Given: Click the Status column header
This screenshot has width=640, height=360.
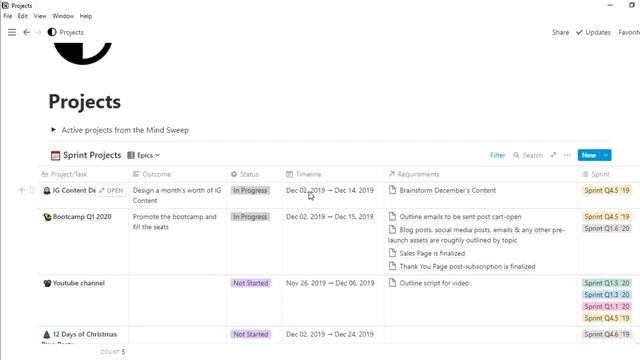Looking at the screenshot, I should [x=254, y=174].
